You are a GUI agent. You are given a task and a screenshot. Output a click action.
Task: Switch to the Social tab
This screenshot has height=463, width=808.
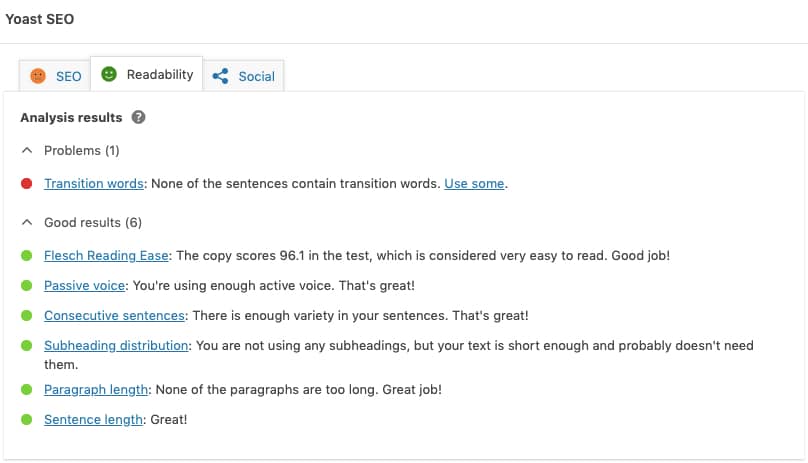click(243, 76)
